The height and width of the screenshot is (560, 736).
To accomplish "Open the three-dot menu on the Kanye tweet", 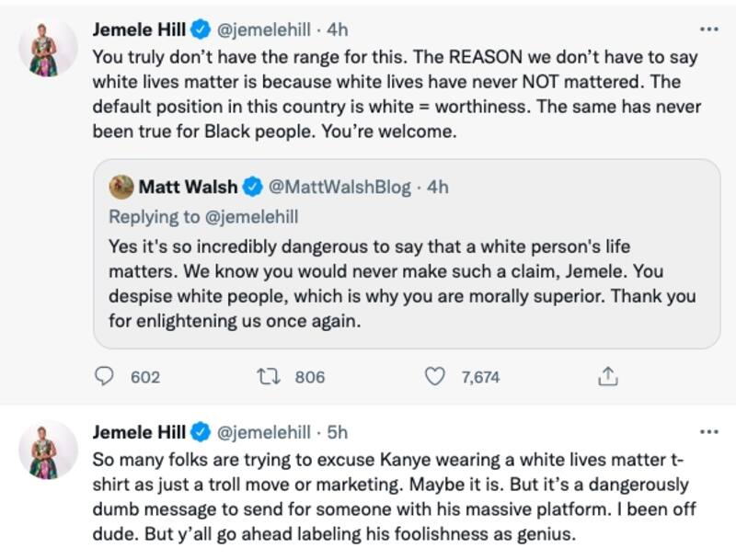I will (x=708, y=430).
